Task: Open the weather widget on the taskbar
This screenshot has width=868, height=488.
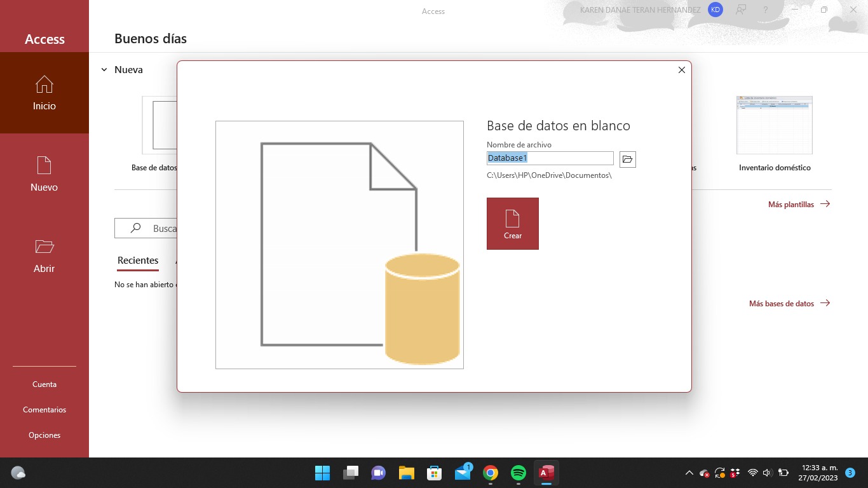Action: point(18,473)
